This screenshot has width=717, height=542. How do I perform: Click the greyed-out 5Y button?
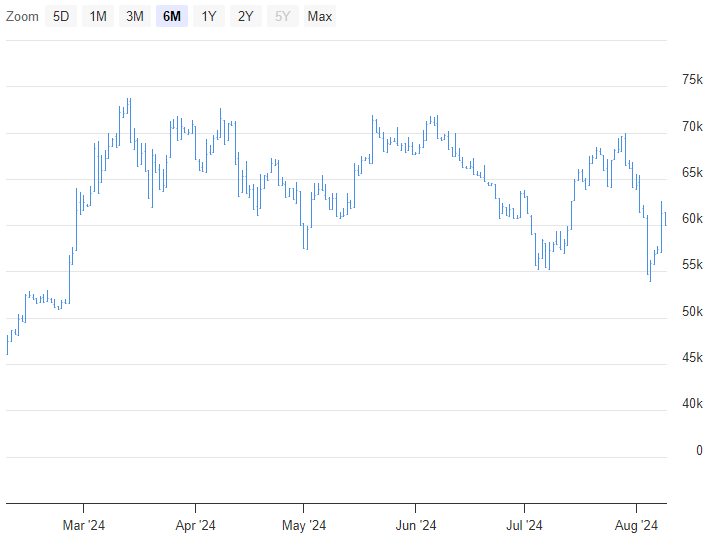(x=283, y=16)
